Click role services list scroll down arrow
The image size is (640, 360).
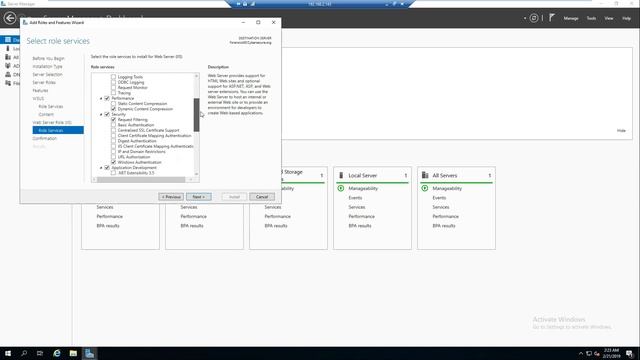click(196, 174)
